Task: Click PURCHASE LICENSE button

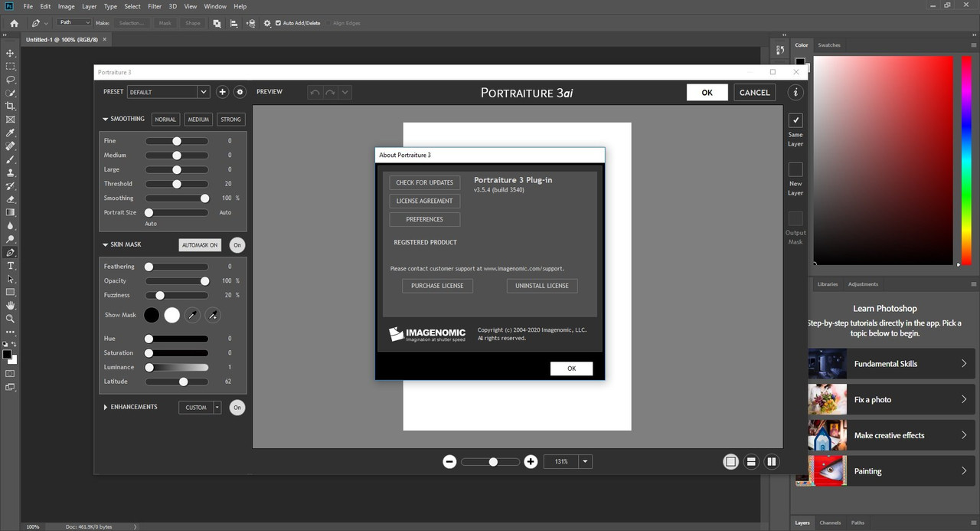Action: pyautogui.click(x=437, y=286)
